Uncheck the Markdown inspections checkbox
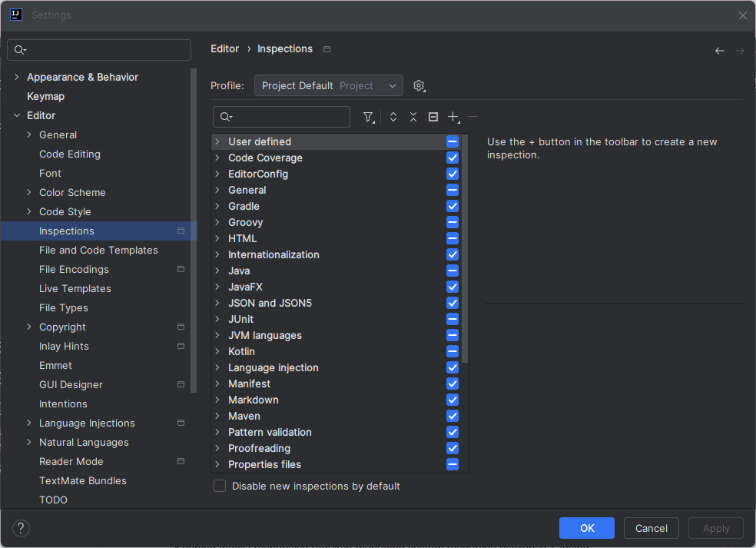Image resolution: width=756 pixels, height=548 pixels. (x=453, y=400)
